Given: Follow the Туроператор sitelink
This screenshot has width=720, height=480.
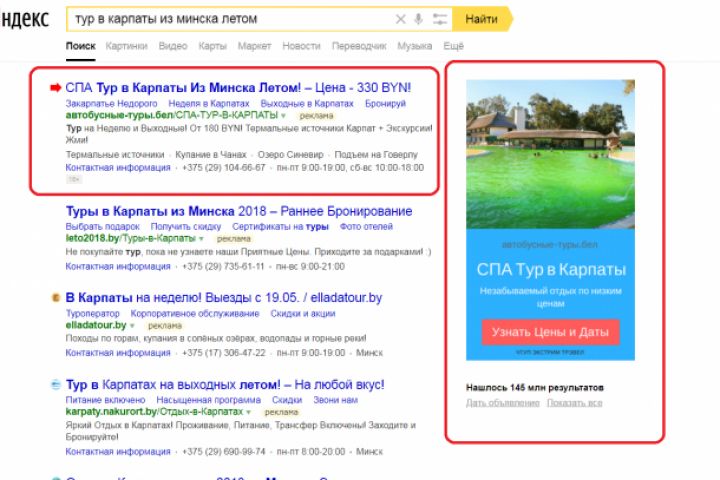Looking at the screenshot, I should pyautogui.click(x=93, y=313).
